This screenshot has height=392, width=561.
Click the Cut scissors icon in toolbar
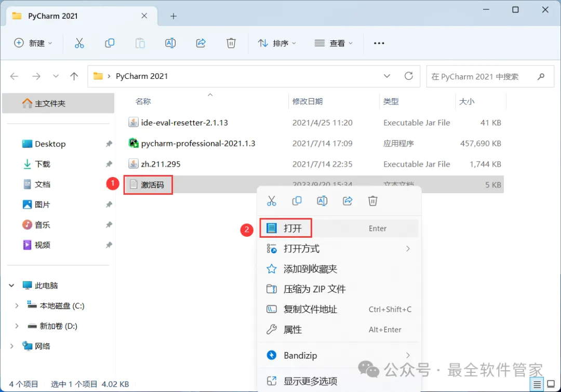(x=79, y=43)
